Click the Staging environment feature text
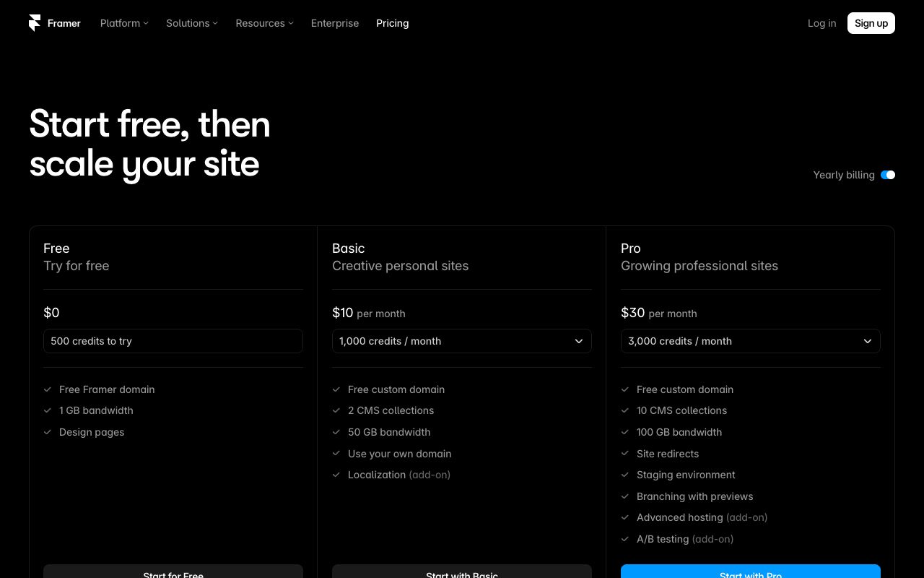924x578 pixels. pos(686,475)
